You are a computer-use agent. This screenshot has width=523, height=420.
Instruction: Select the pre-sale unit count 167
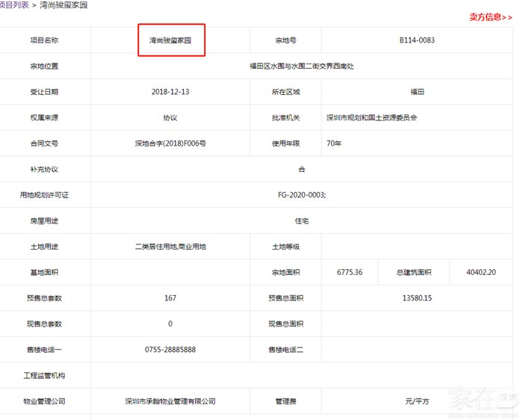click(x=170, y=298)
